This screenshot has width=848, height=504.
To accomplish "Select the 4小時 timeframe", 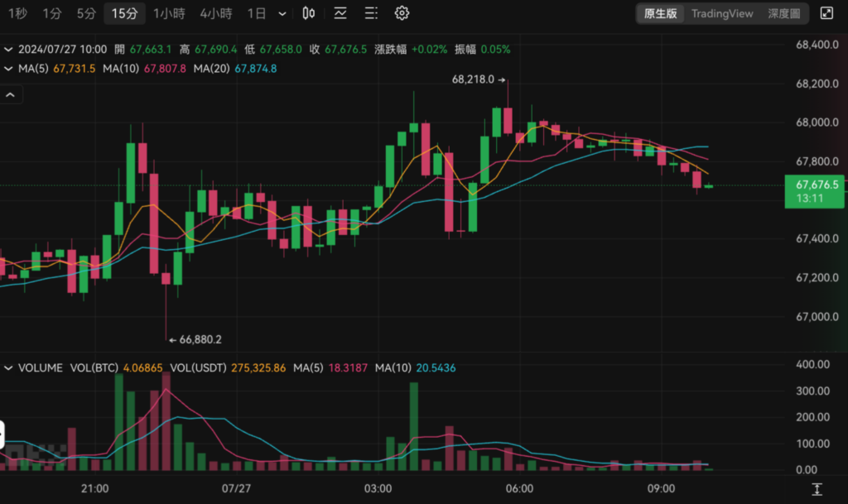I will (216, 13).
